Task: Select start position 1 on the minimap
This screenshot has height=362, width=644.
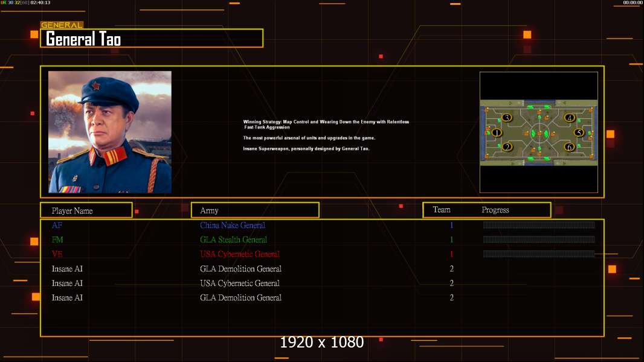Action: click(497, 132)
